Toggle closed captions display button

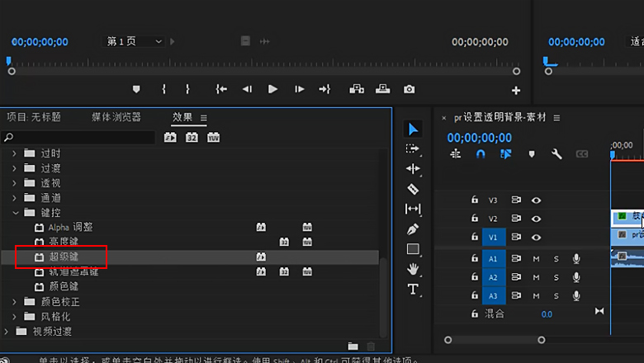click(x=582, y=154)
